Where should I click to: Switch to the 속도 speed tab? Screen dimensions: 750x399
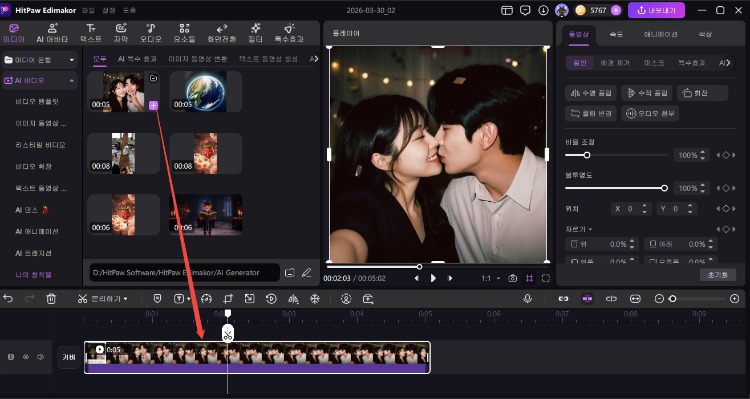tap(616, 34)
